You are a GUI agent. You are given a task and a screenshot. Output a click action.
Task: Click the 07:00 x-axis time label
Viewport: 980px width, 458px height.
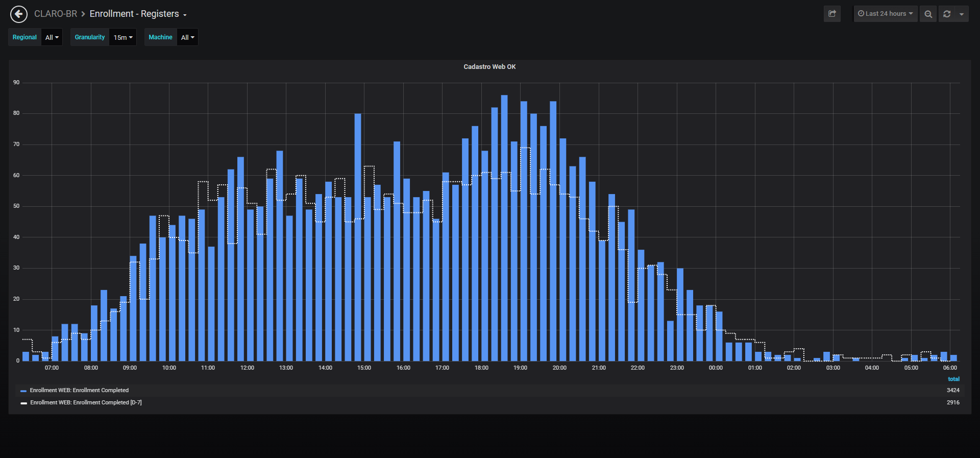pyautogui.click(x=52, y=368)
